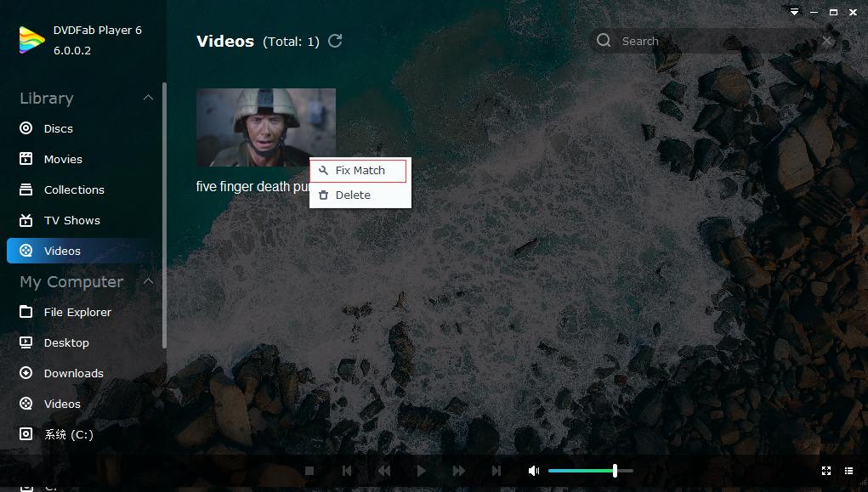Click the stop playback button

309,471
